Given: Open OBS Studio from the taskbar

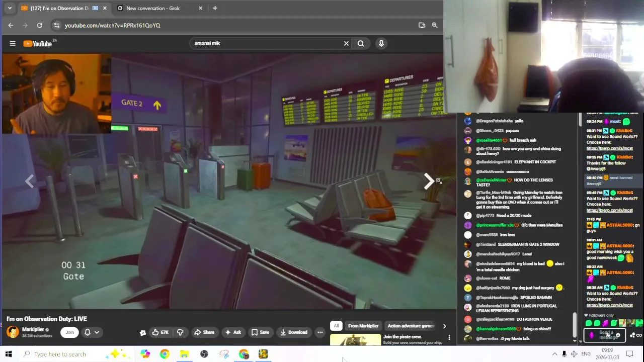Looking at the screenshot, I should (204, 354).
